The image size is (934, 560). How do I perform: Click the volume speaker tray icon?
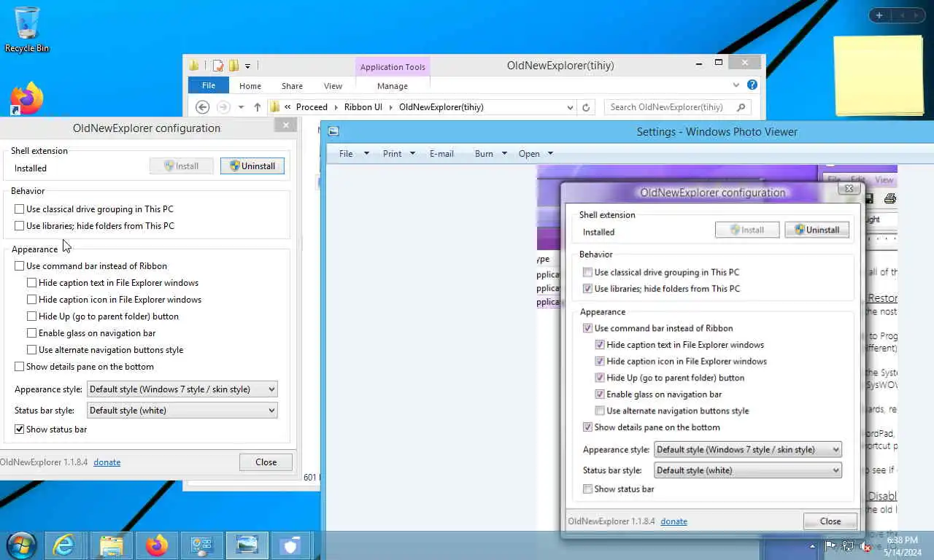[865, 545]
